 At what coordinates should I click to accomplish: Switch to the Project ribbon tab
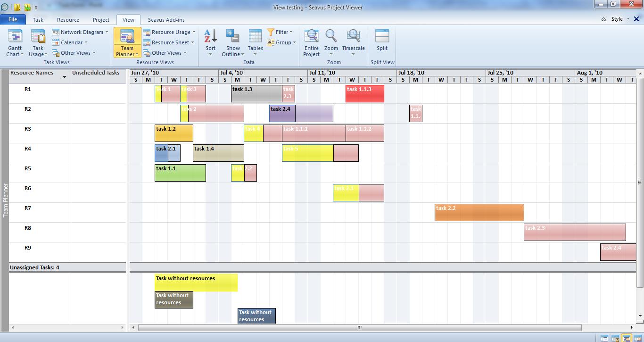pyautogui.click(x=101, y=20)
